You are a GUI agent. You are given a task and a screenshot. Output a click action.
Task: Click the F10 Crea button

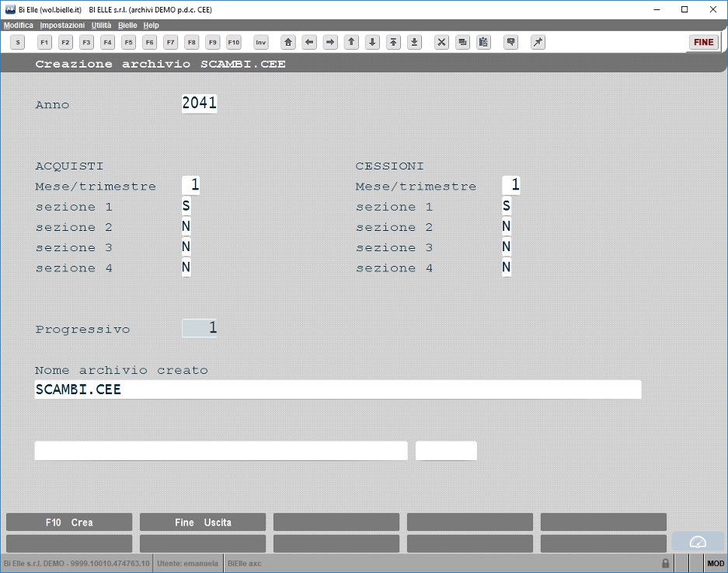[x=69, y=522]
